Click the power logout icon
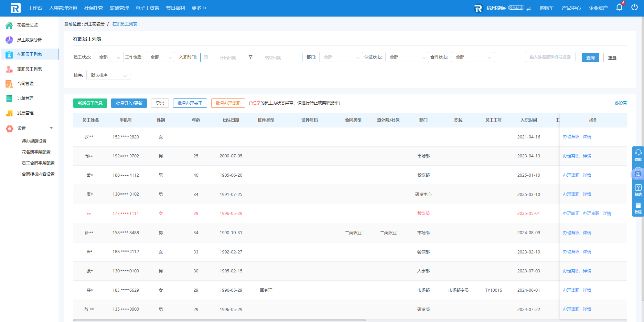Screen dimensions: 644x322 click(634, 7)
